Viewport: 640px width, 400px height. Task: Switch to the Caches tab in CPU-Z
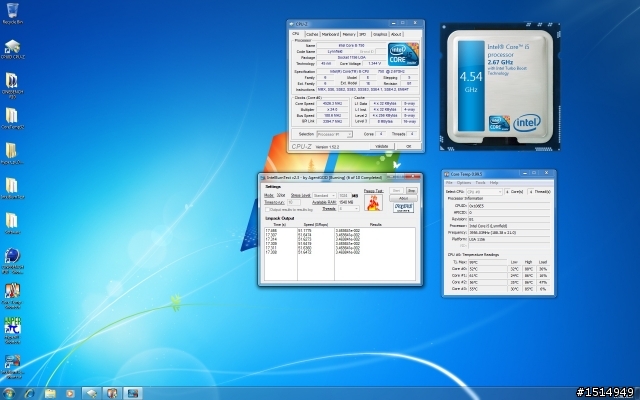312,34
